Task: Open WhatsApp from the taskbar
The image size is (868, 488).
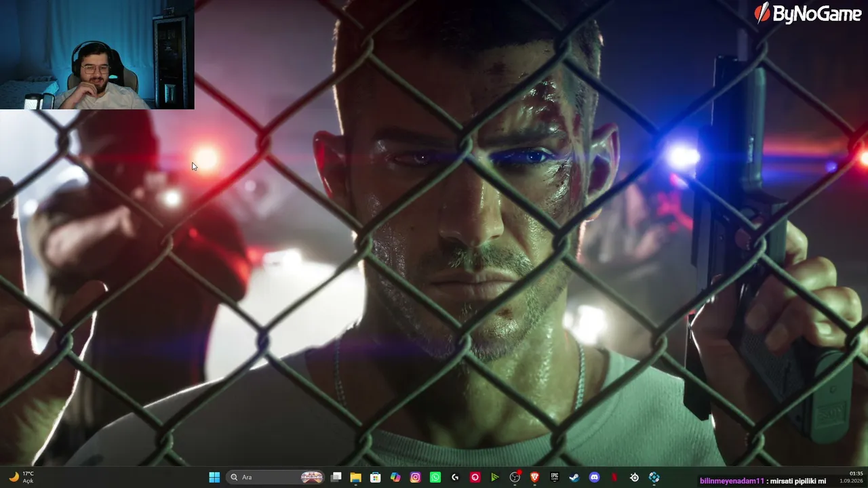Action: tap(435, 477)
